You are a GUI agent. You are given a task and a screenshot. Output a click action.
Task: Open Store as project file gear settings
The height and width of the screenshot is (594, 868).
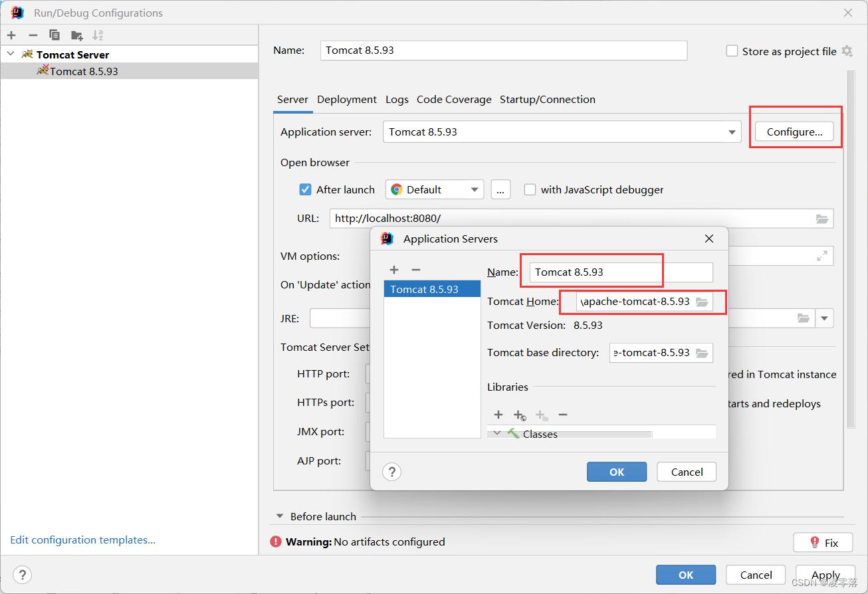point(847,51)
